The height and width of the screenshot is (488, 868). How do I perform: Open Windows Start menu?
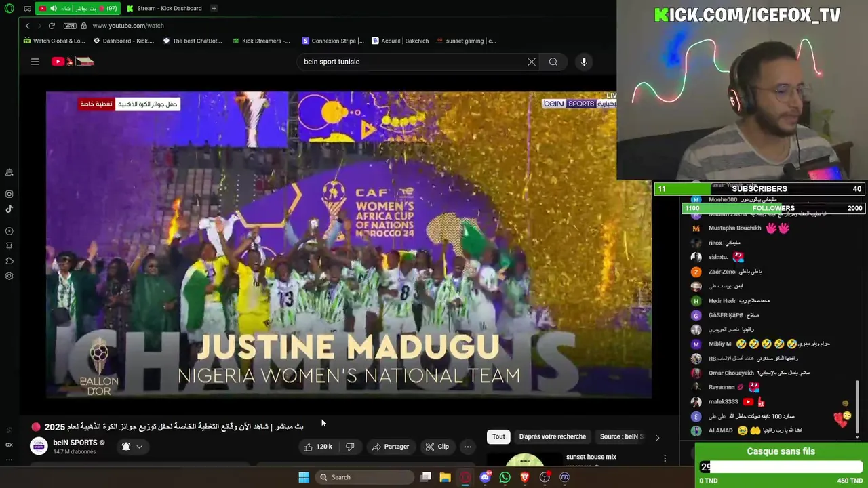point(304,477)
